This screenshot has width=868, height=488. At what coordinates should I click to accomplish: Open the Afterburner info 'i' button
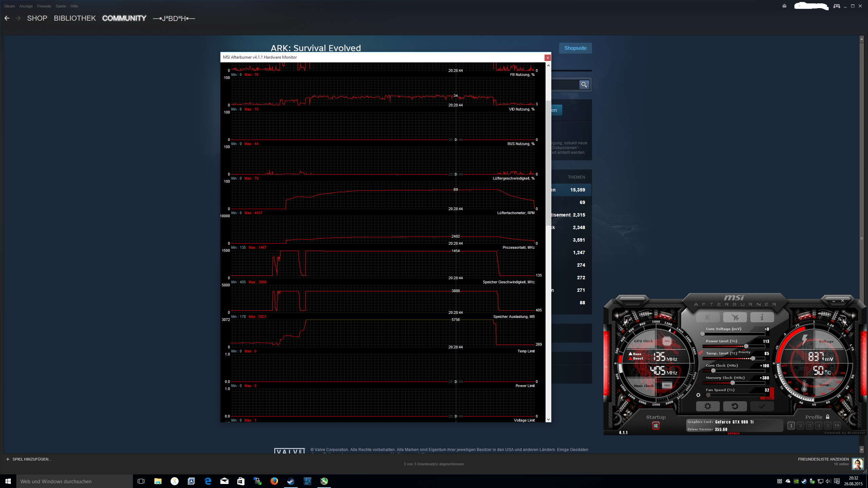coord(762,317)
